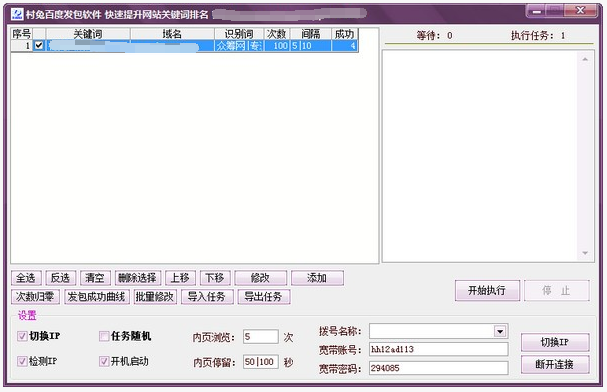Invert selection with 反选 button
The height and width of the screenshot is (392, 607).
(x=60, y=278)
